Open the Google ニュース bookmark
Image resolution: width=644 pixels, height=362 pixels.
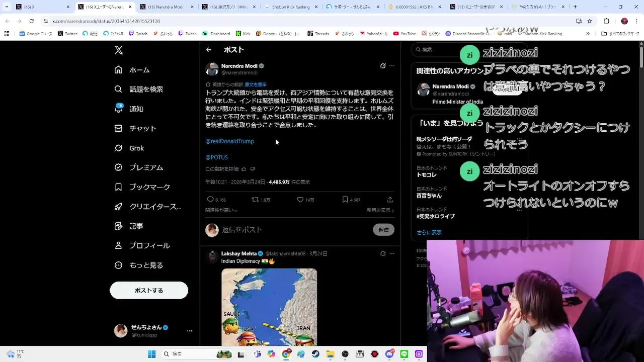pos(36,34)
